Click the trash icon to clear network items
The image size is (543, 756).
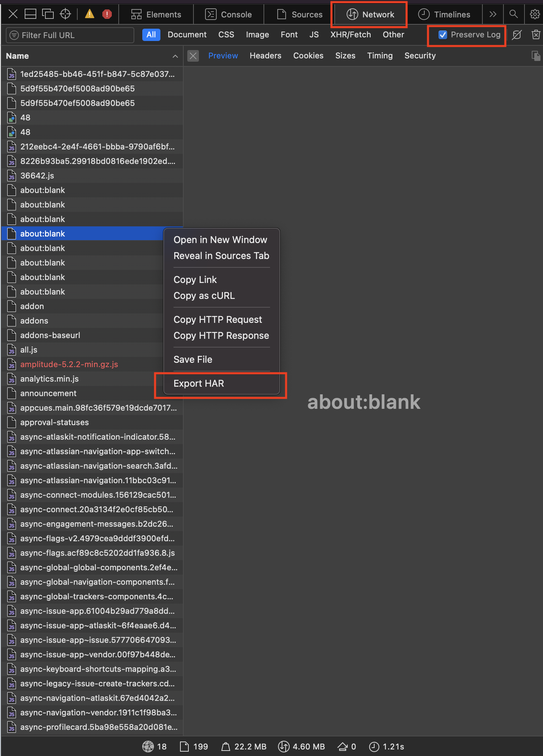536,35
